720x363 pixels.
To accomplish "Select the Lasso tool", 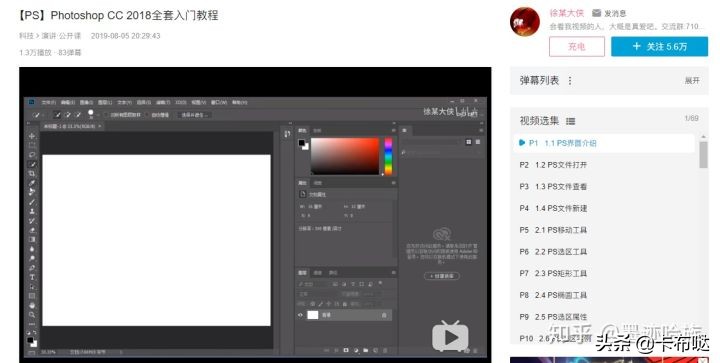I will [32, 155].
